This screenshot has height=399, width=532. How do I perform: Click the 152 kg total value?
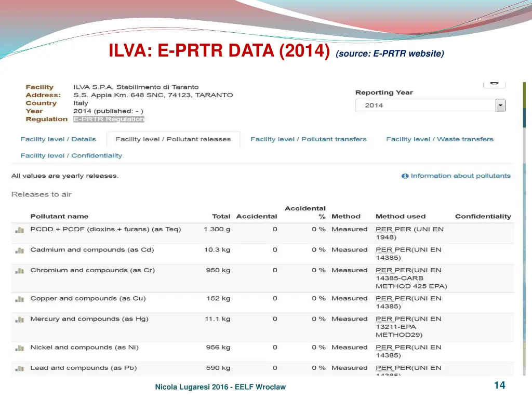(x=218, y=299)
